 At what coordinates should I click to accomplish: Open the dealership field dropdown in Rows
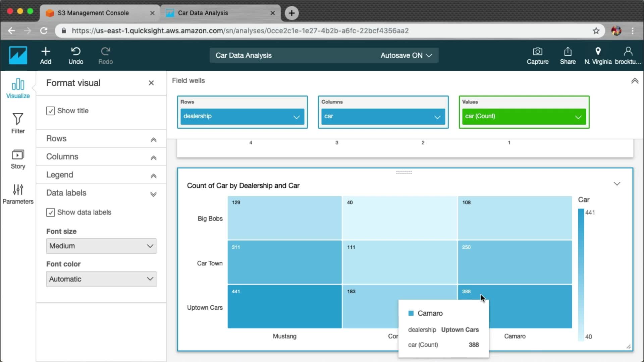point(296,117)
